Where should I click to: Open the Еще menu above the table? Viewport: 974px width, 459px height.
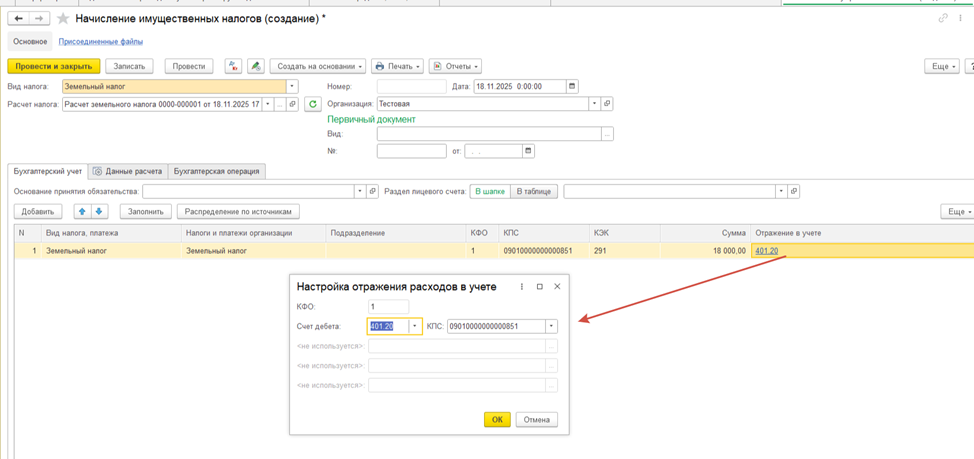coord(957,212)
